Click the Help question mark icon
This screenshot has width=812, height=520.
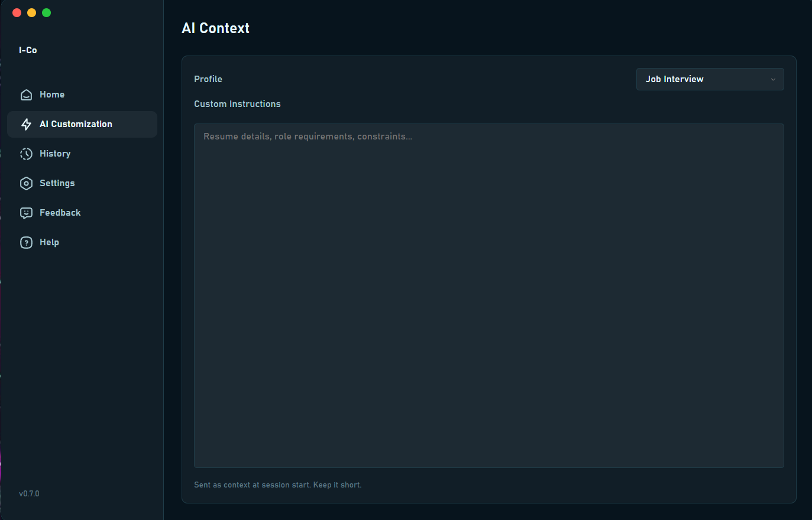click(x=26, y=242)
